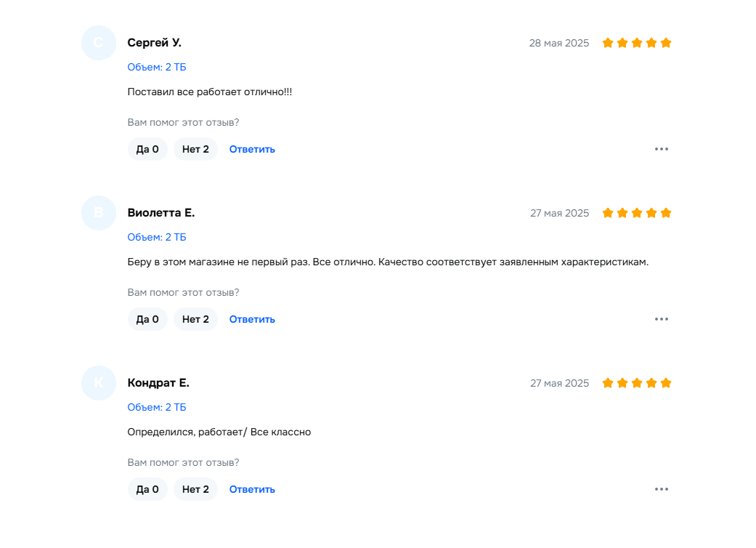Click Сергей У. avatar circle
The image size is (756, 548).
point(98,43)
